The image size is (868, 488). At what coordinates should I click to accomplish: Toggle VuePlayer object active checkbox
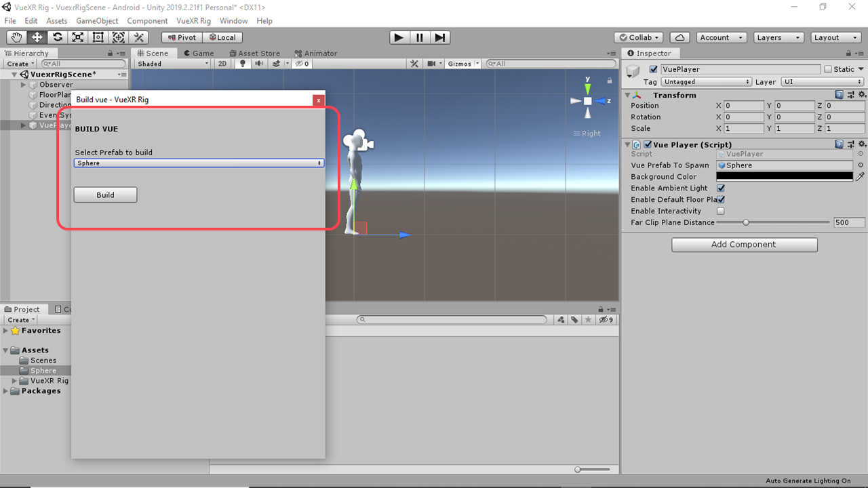pyautogui.click(x=654, y=69)
